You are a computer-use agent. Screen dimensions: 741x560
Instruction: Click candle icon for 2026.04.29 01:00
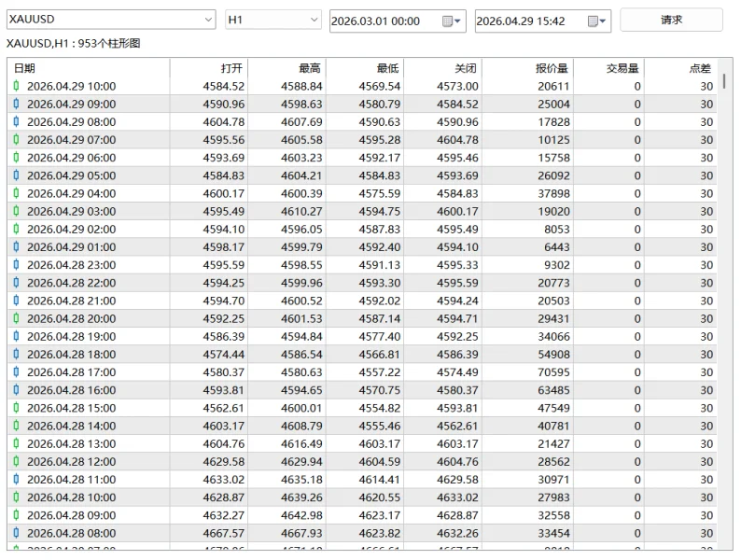coord(16,247)
